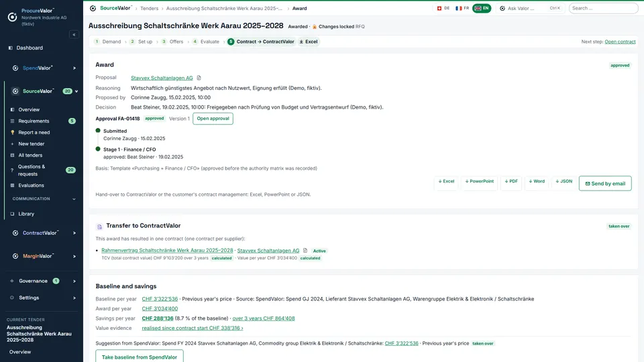Follow the Open contract next-step link
Viewport: 644px width, 362px height.
620,42
